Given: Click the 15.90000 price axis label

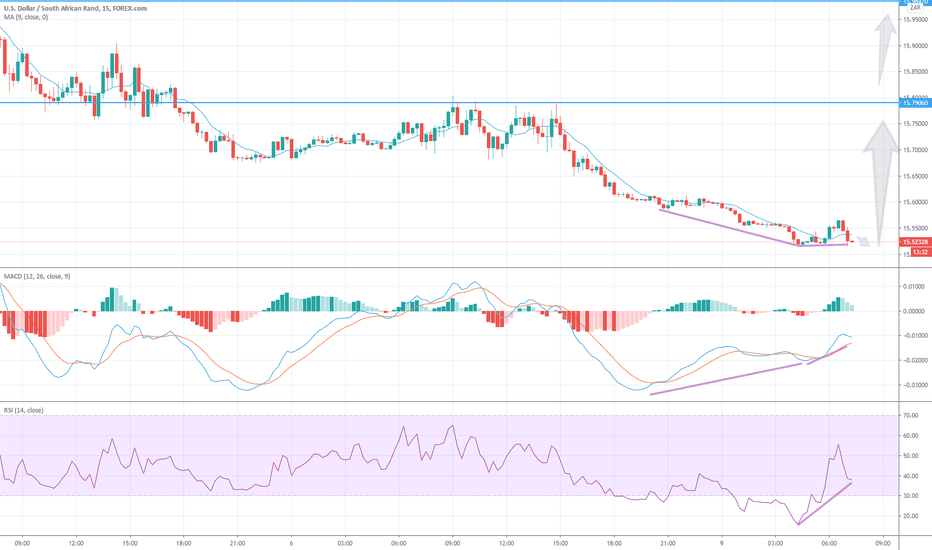Looking at the screenshot, I should point(915,46).
